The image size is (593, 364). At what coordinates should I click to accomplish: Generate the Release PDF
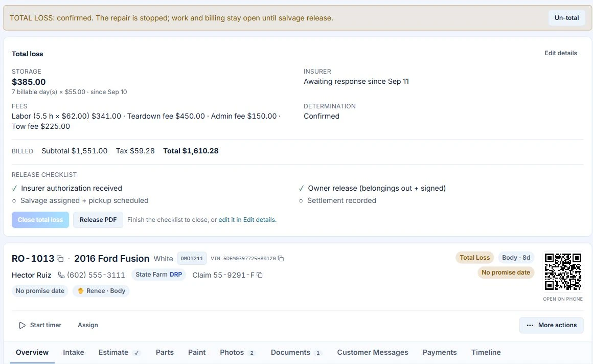(98, 220)
